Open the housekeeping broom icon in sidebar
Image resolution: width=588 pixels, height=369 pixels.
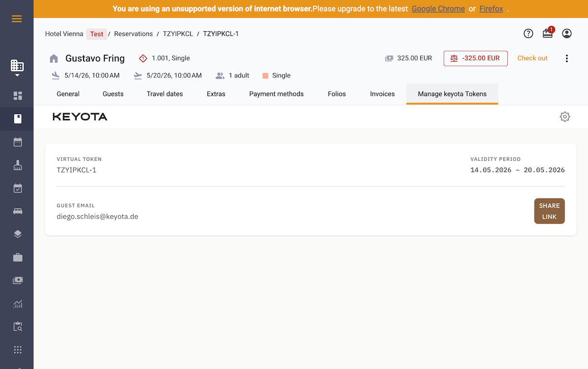(18, 165)
